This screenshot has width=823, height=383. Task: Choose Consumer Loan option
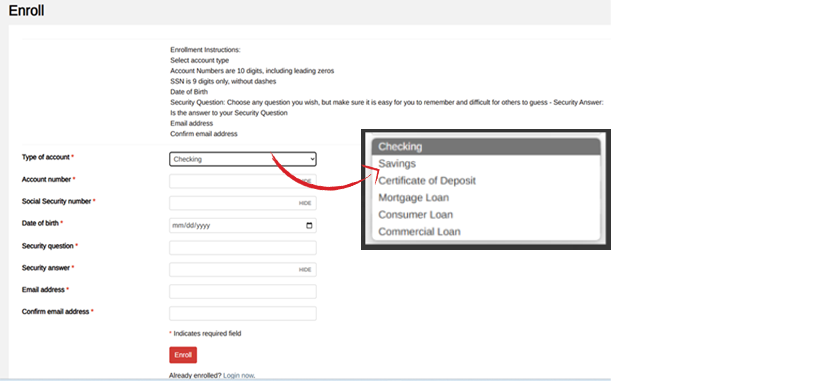(x=486, y=215)
